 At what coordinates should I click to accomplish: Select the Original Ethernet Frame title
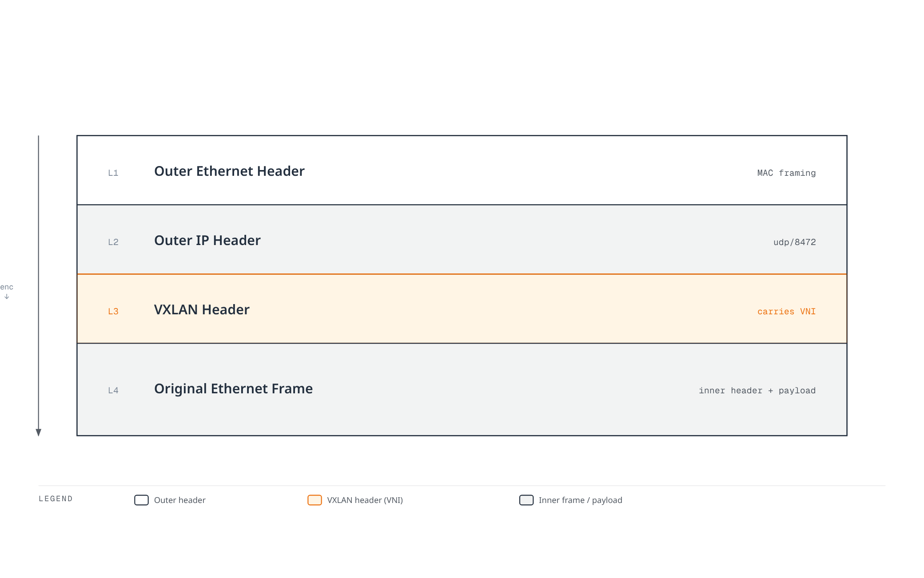(x=233, y=388)
